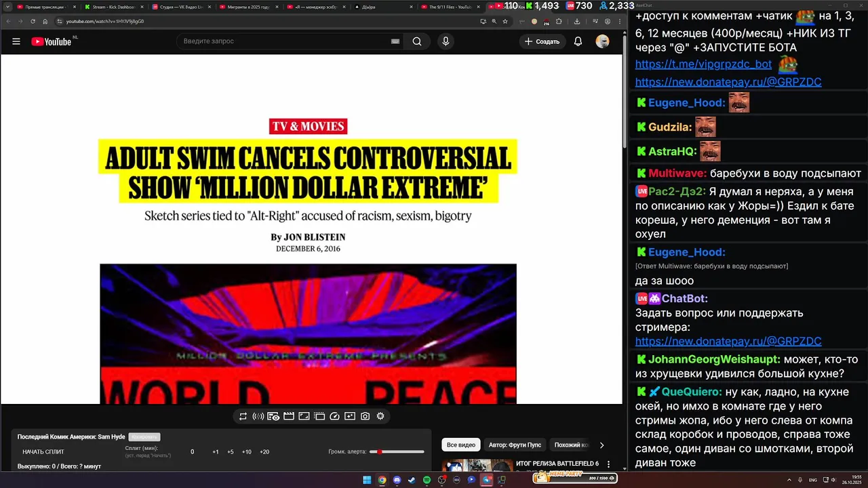Screen dimensions: 868x488
Task: Click username 'JohannGeorgWeishaupt' in chat
Action: tap(714, 360)
